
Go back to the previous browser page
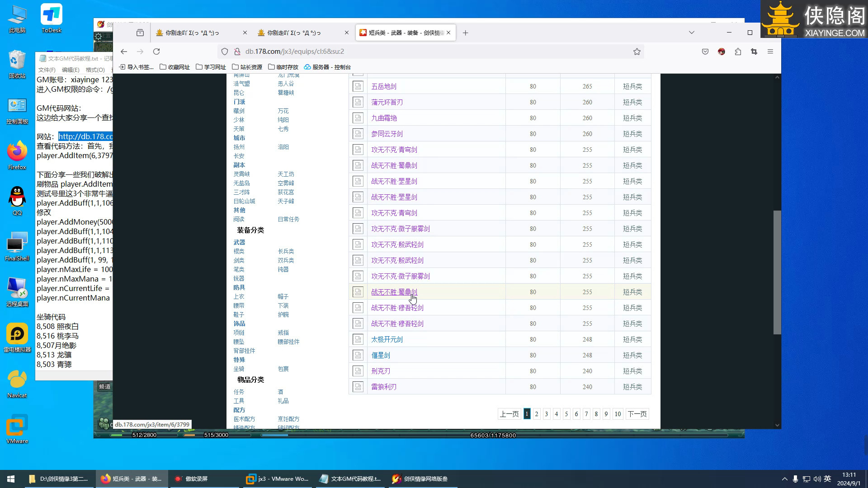point(124,52)
